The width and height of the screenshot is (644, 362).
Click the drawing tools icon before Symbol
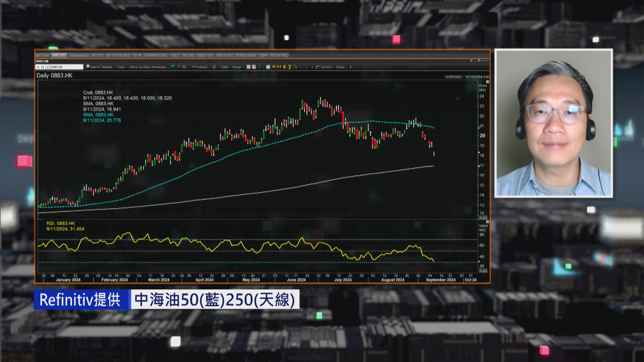coord(317,67)
